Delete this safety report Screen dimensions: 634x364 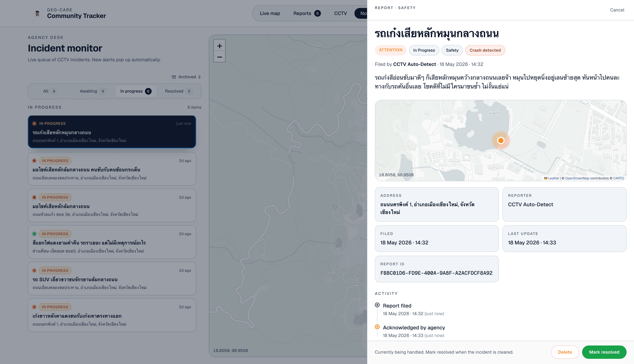coord(565,352)
